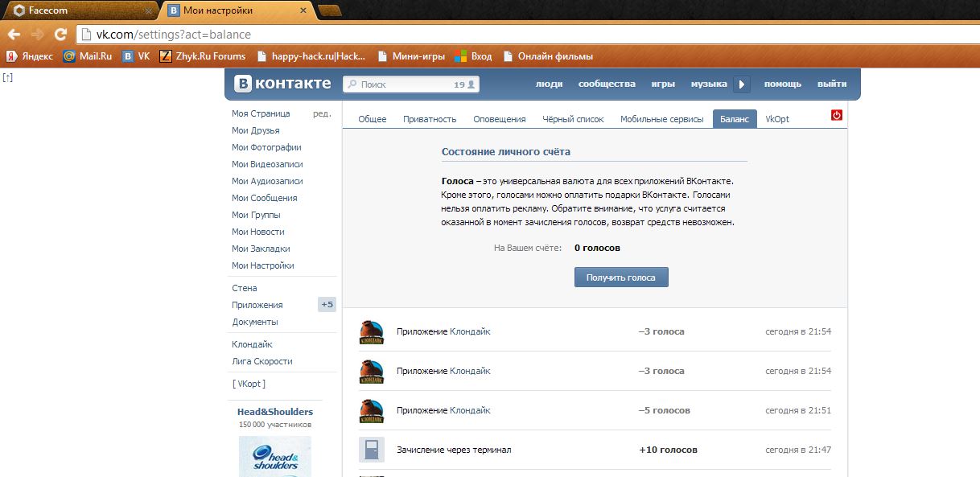This screenshot has height=477, width=980.
Task: Click the VKontakte logo in header
Action: coord(282,84)
